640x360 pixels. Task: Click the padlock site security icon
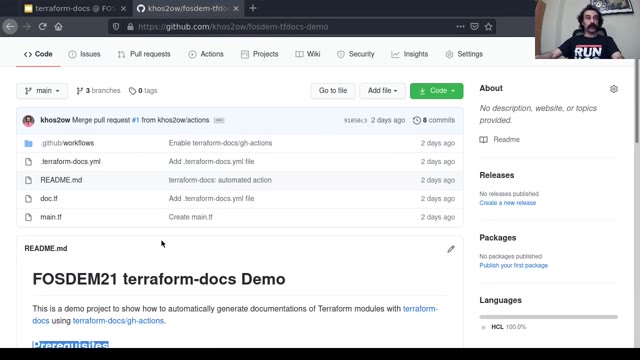pyautogui.click(x=130, y=27)
